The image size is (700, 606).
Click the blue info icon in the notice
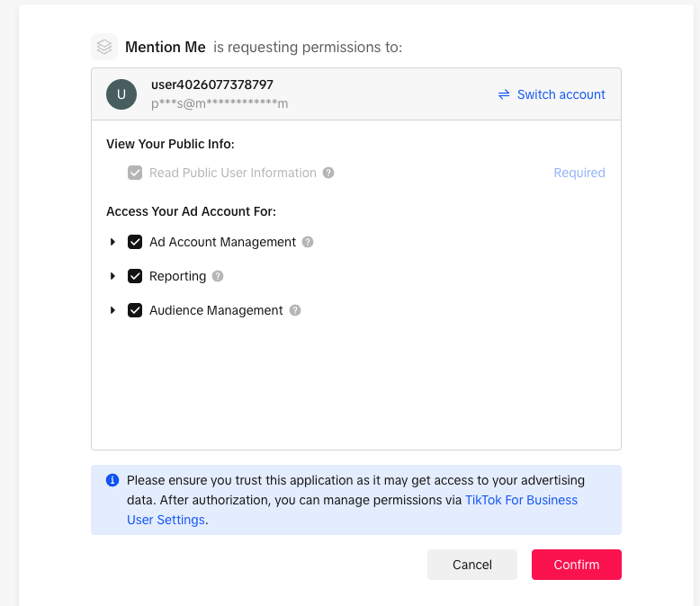click(x=112, y=480)
